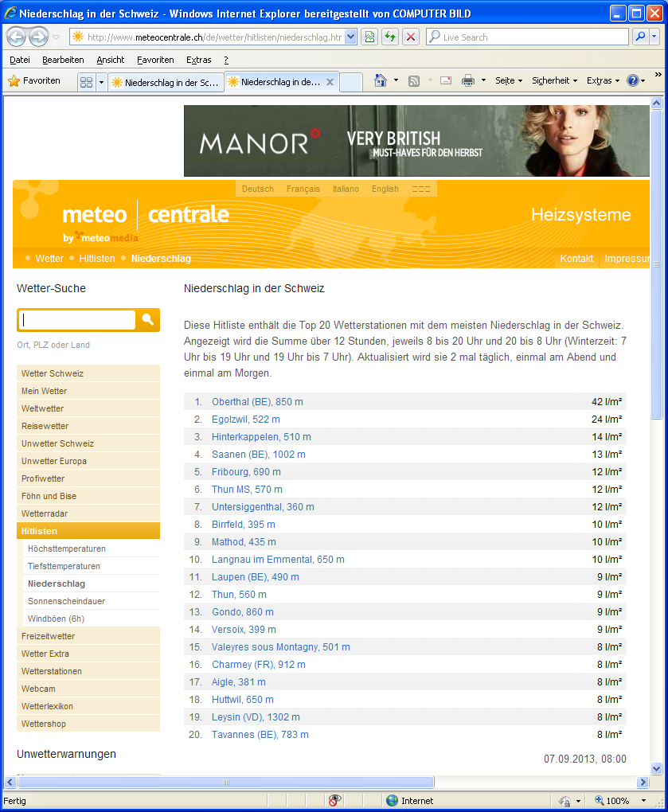Open the Print options dropdown arrow

483,80
